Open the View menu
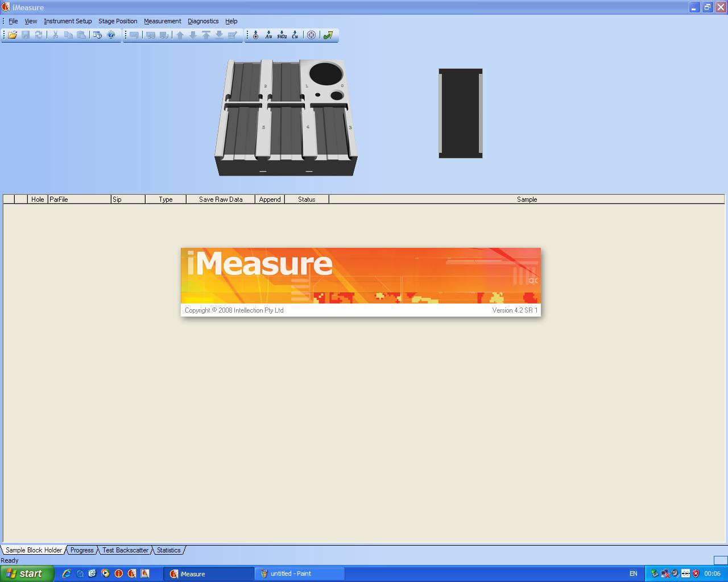Screen dimensions: 728x582 31,21
